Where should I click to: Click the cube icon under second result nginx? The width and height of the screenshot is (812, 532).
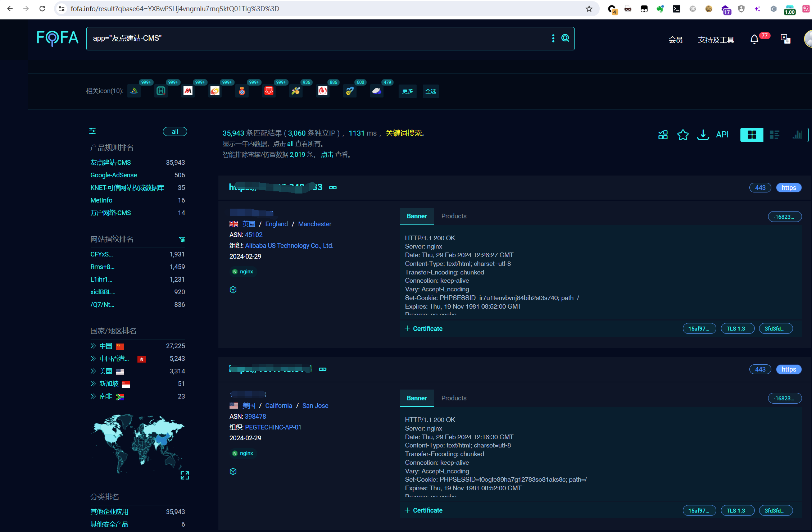click(x=233, y=472)
